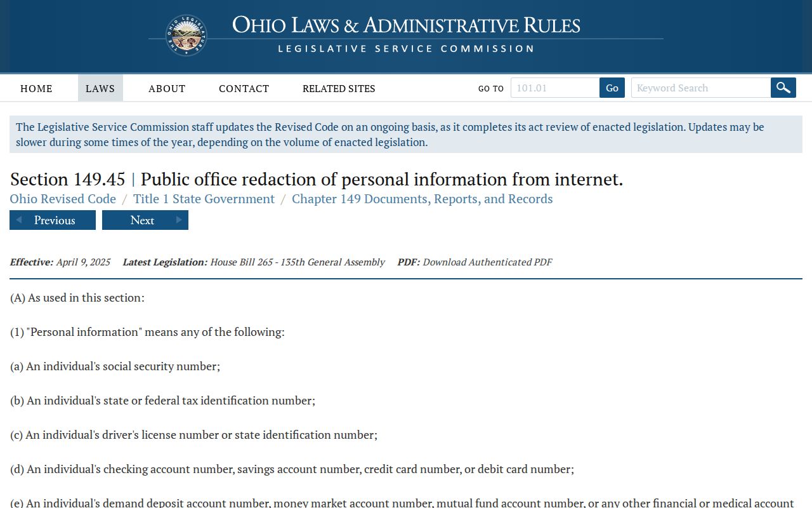812x508 pixels.
Task: Click the social security number line
Action: click(115, 366)
